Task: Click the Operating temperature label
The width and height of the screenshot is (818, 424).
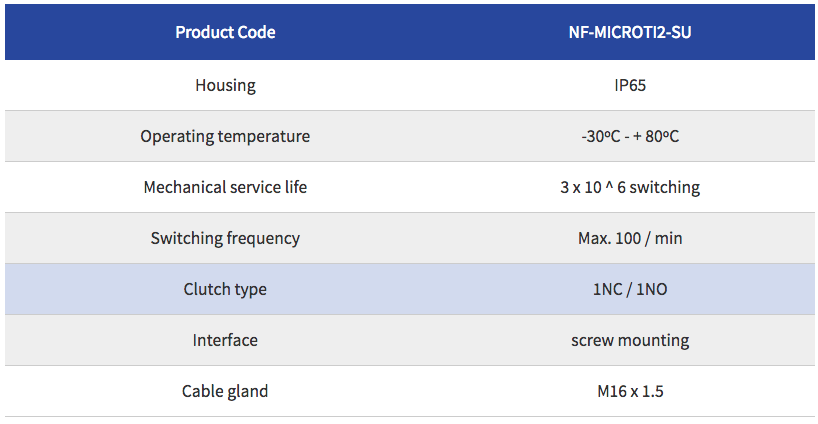Action: coord(225,137)
